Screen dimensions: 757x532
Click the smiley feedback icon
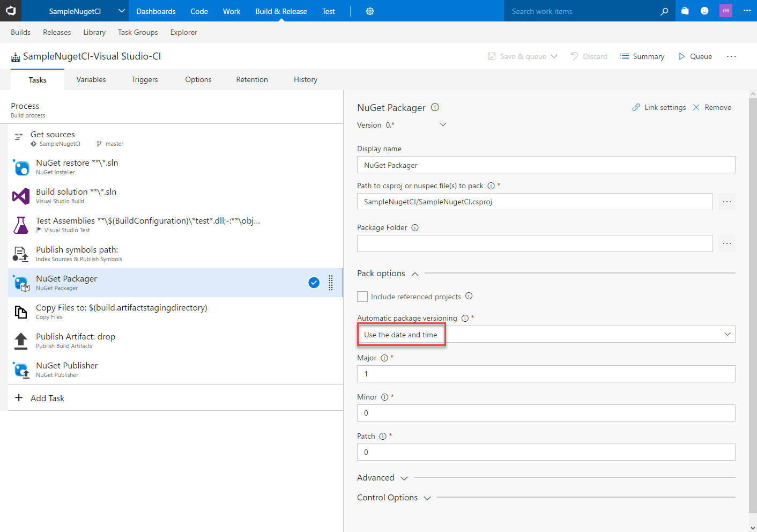click(704, 11)
